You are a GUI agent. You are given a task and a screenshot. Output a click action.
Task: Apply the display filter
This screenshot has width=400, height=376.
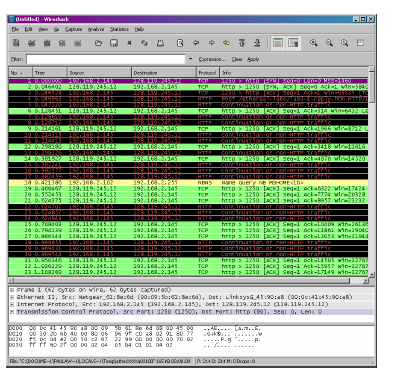pyautogui.click(x=253, y=59)
